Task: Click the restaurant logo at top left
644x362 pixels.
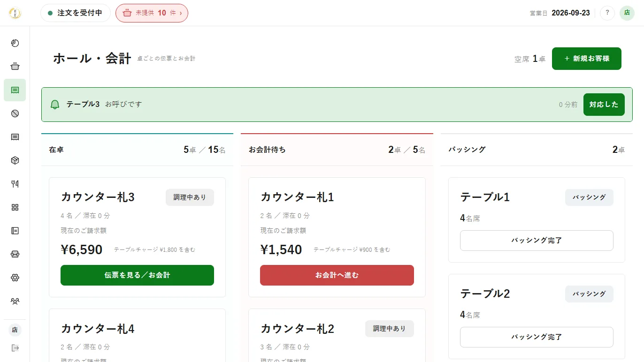Action: click(x=15, y=13)
